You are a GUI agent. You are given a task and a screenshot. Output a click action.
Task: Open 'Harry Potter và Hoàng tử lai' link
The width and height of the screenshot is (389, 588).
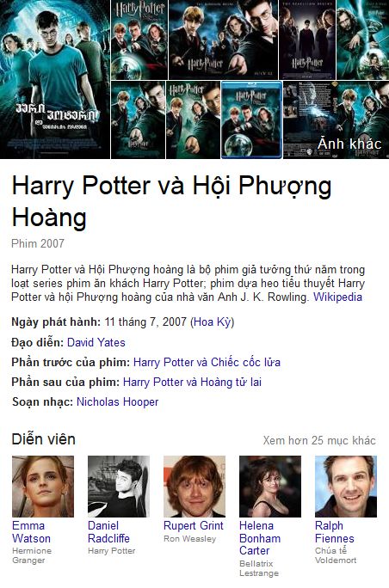click(192, 383)
